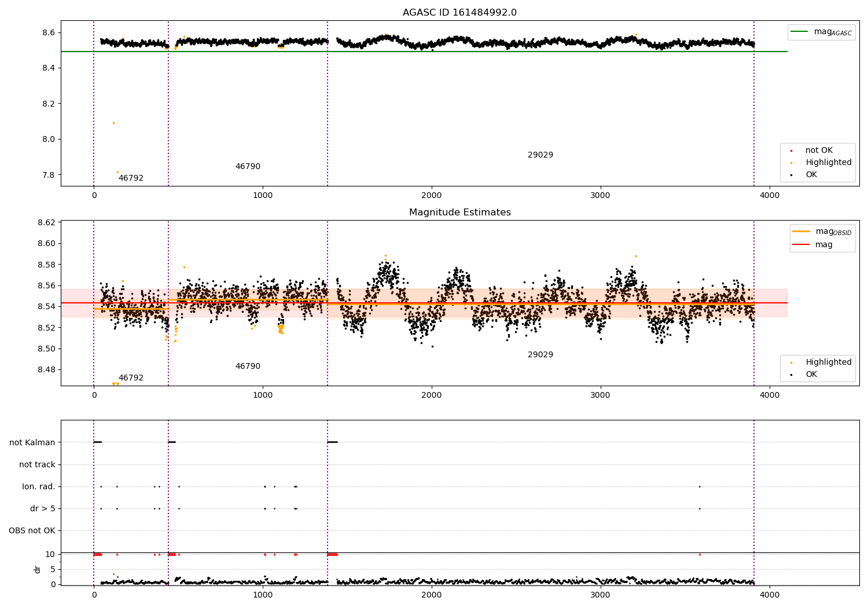Click the orange outlier point near magnitude 8.09

(x=113, y=123)
